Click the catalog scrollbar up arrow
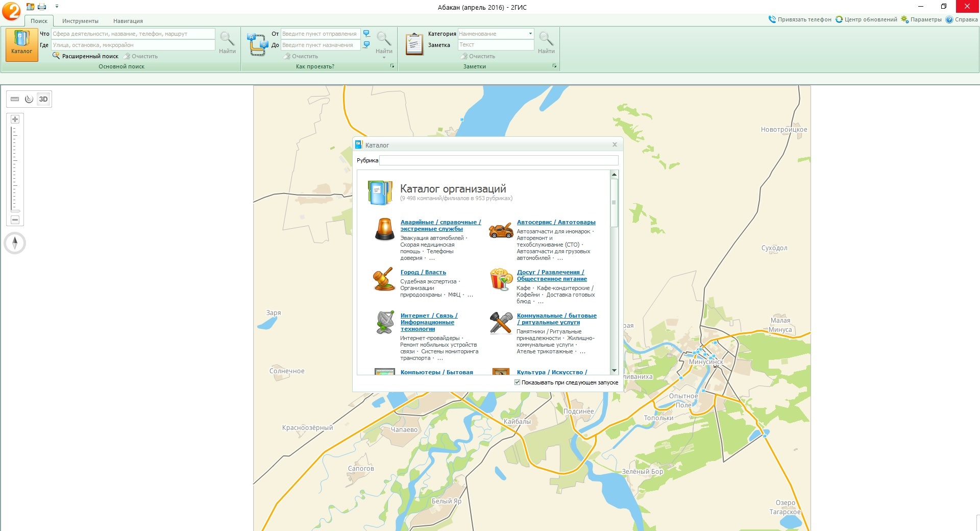This screenshot has height=531, width=980. (614, 175)
